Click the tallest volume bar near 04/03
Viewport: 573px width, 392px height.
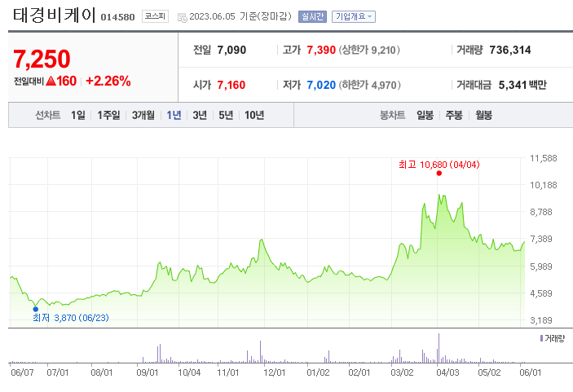pyautogui.click(x=439, y=348)
